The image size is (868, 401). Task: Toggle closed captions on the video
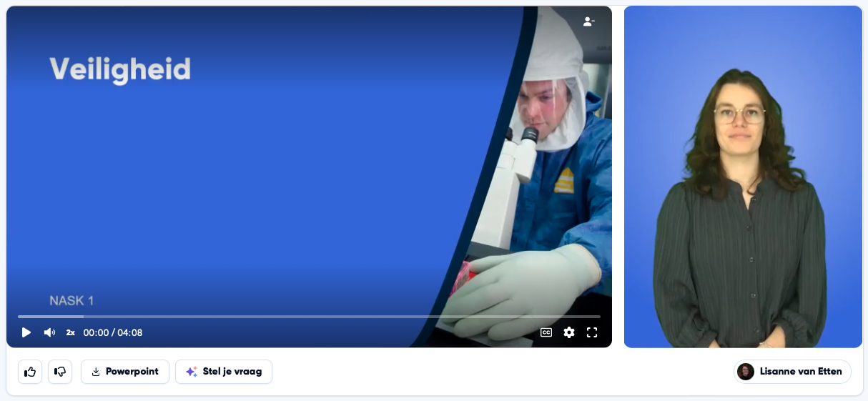[x=546, y=332]
